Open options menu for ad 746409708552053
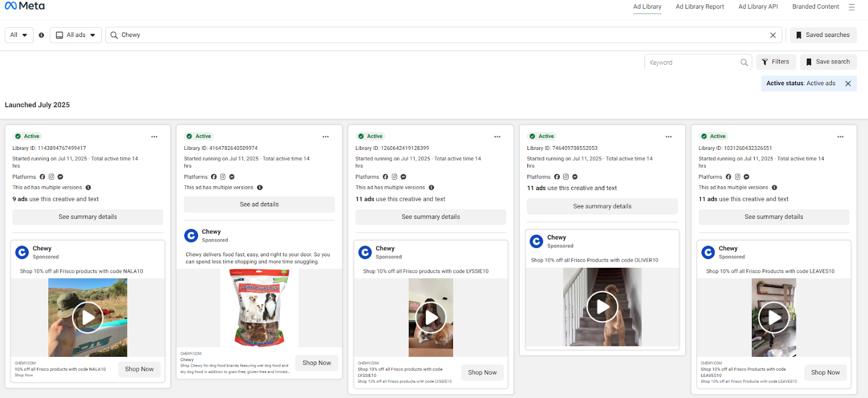Image resolution: width=868 pixels, height=398 pixels. coord(669,137)
